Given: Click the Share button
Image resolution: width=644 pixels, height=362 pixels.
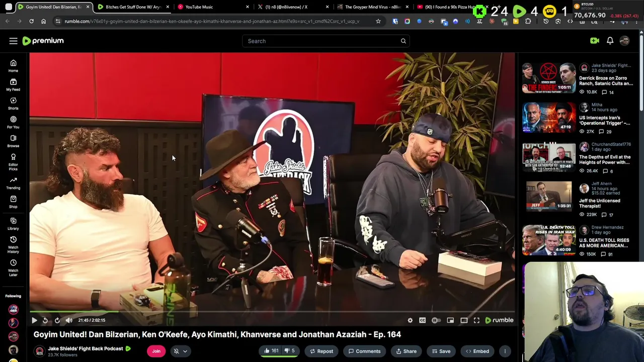Looking at the screenshot, I should [x=406, y=351].
